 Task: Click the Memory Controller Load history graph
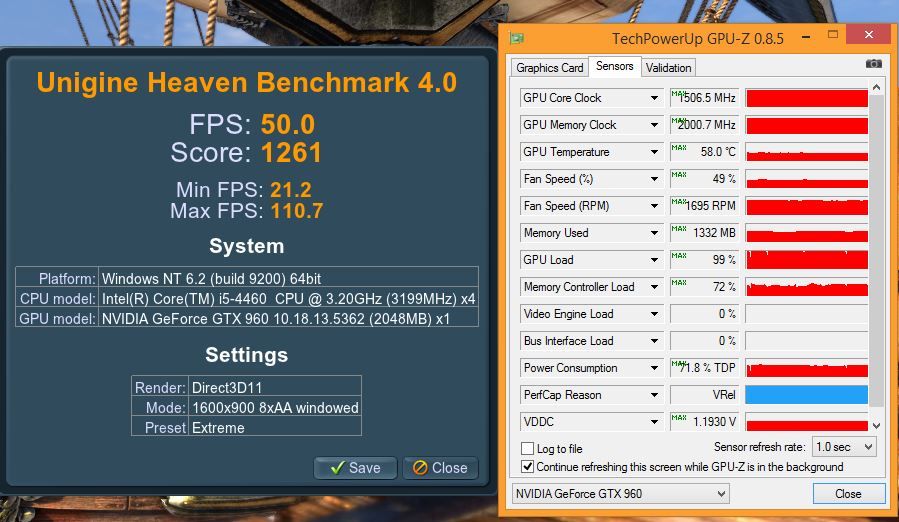[807, 287]
